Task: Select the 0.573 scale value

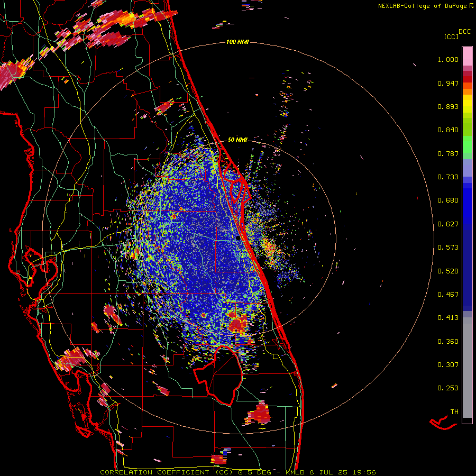Action: (448, 248)
